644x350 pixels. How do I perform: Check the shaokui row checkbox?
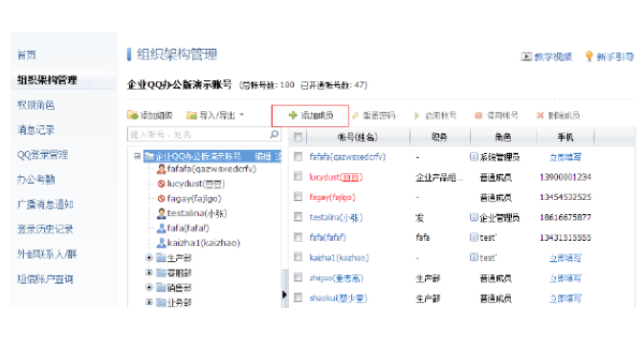[299, 297]
